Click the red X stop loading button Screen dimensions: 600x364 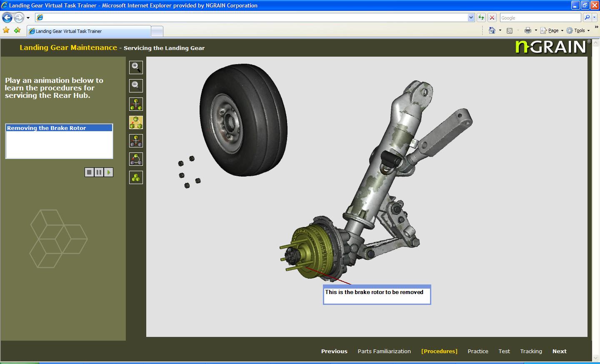tap(492, 17)
